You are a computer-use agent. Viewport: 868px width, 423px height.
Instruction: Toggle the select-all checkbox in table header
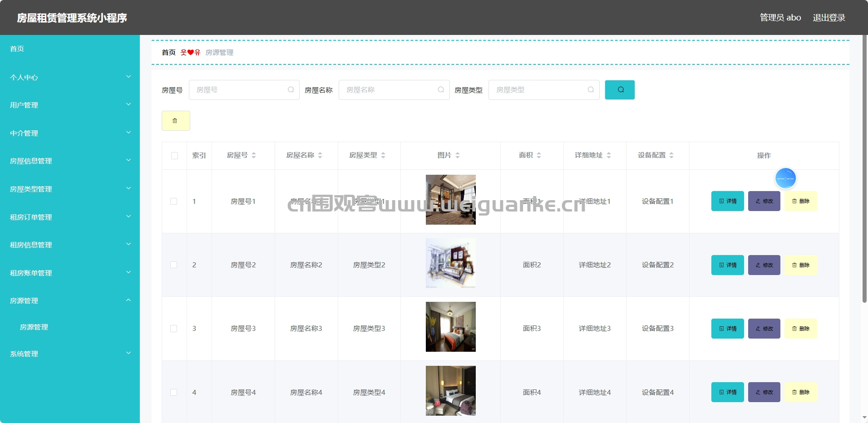[x=174, y=155]
